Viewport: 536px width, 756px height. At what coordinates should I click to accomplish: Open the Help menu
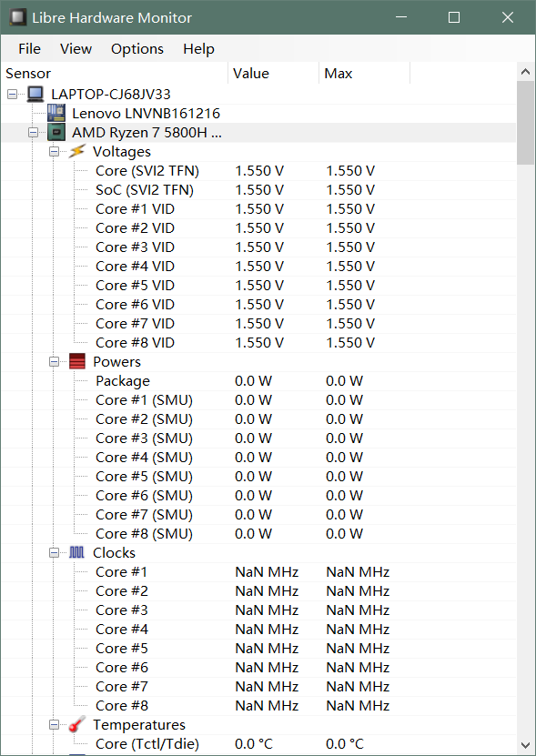click(x=198, y=49)
